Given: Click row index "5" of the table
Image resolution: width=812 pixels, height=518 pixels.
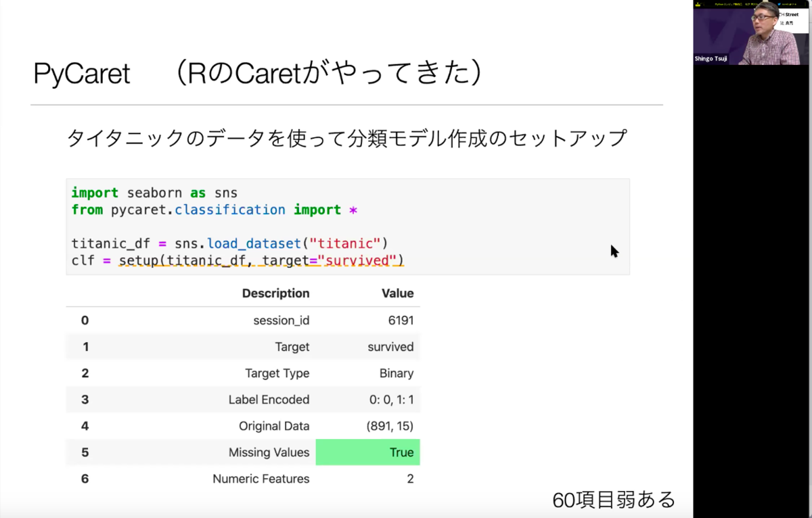Looking at the screenshot, I should tap(85, 452).
